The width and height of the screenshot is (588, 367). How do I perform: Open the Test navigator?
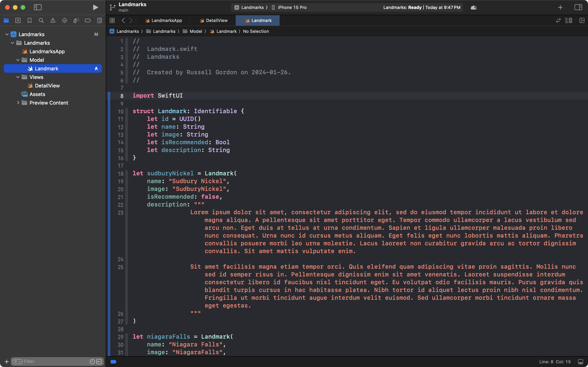pos(65,20)
